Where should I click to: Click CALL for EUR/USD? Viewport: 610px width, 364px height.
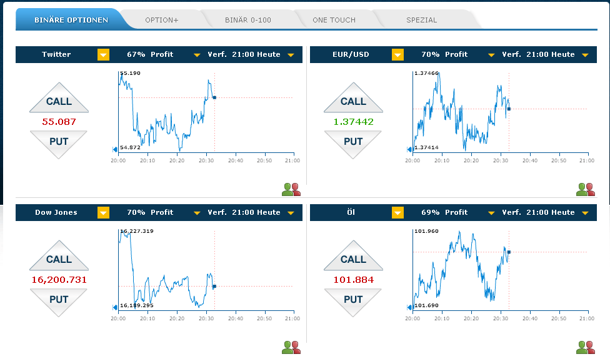353,99
